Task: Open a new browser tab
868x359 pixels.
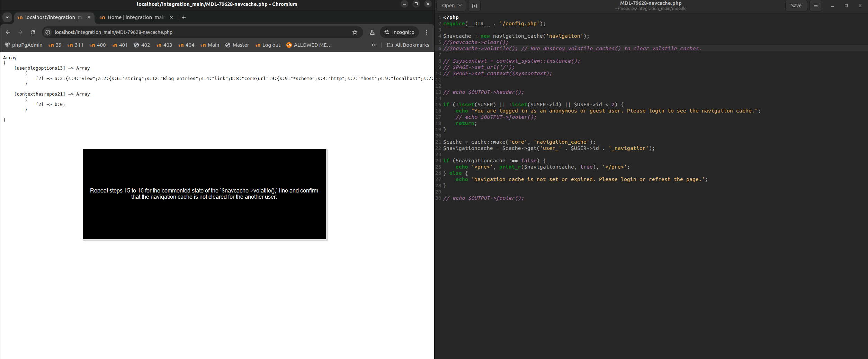Action: (x=184, y=17)
